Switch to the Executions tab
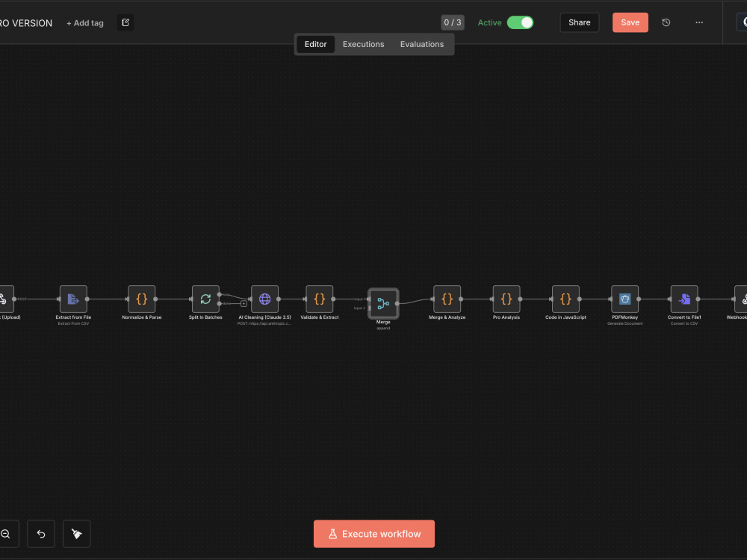 pyautogui.click(x=364, y=44)
